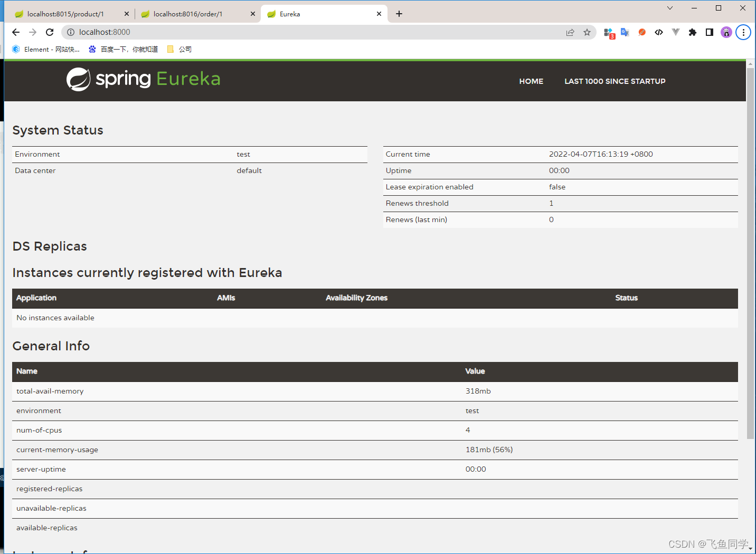The height and width of the screenshot is (554, 756).
Task: Click the num-of-cpus row name
Action: coord(39,430)
